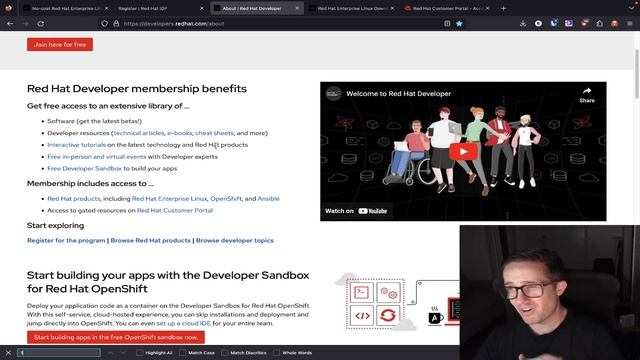Close the Register Red Hat IDP tab
The height and width of the screenshot is (360, 640).
[201, 8]
